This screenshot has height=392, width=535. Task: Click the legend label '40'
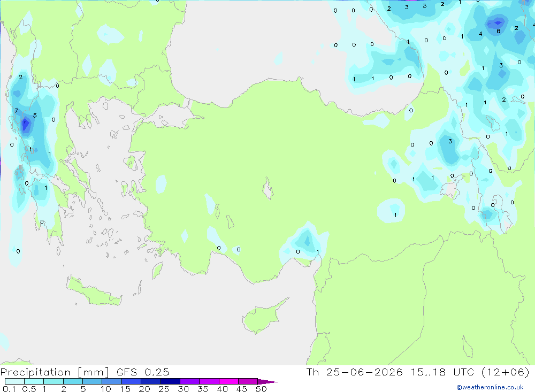pyautogui.click(x=222, y=389)
